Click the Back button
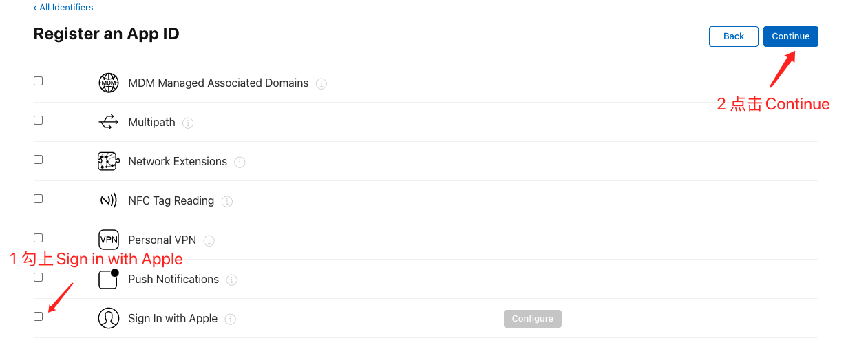 click(734, 36)
